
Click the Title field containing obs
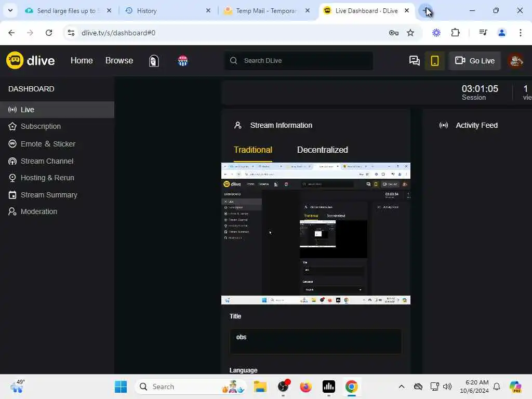point(315,341)
